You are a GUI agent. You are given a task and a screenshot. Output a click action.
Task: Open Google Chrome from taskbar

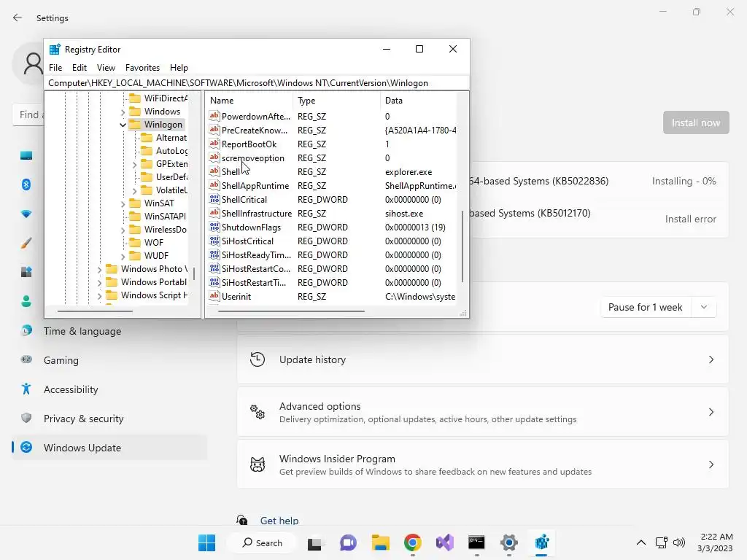pos(413,542)
